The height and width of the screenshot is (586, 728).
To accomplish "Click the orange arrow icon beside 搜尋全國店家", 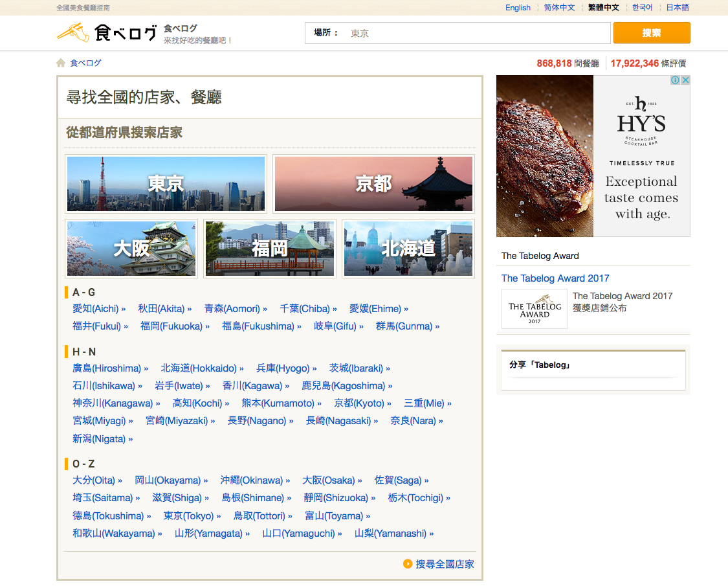I will click(408, 564).
